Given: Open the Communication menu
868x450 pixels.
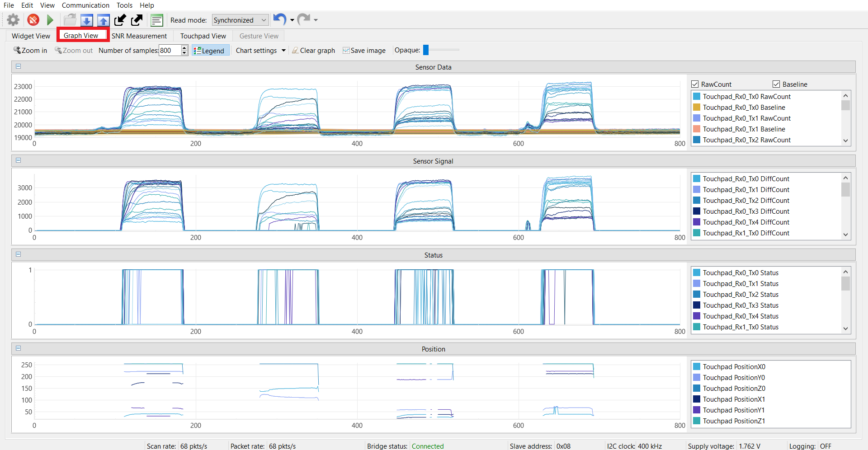Looking at the screenshot, I should pyautogui.click(x=85, y=5).
